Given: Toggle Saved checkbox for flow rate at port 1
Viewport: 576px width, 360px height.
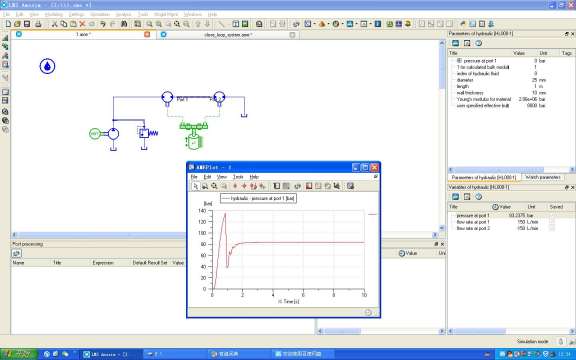Looking at the screenshot, I should point(552,222).
